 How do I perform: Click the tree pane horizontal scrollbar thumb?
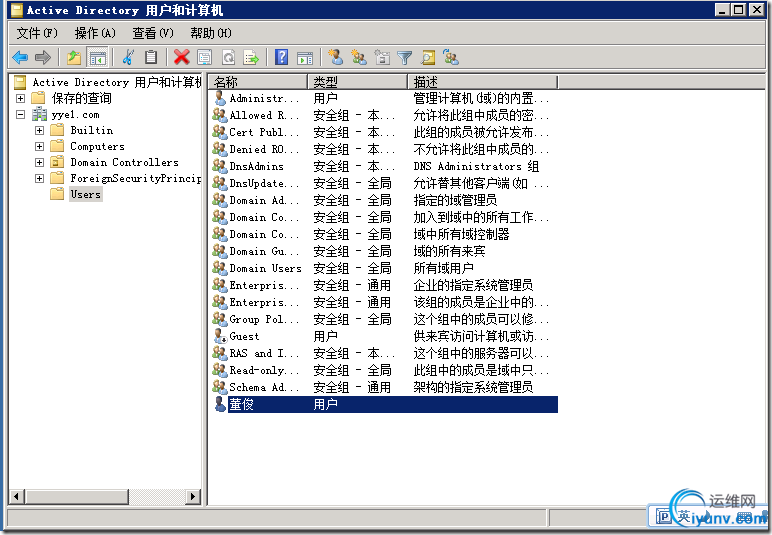(x=77, y=496)
